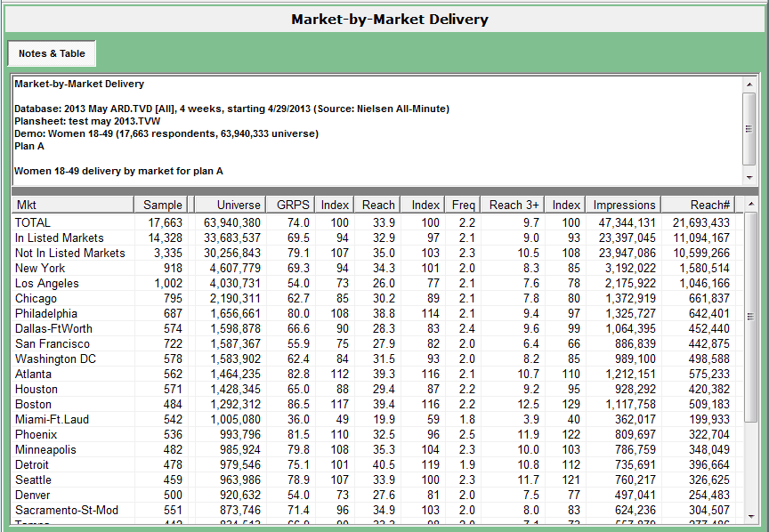Click Phoenix Reach 3+ value 11.9

point(528,435)
